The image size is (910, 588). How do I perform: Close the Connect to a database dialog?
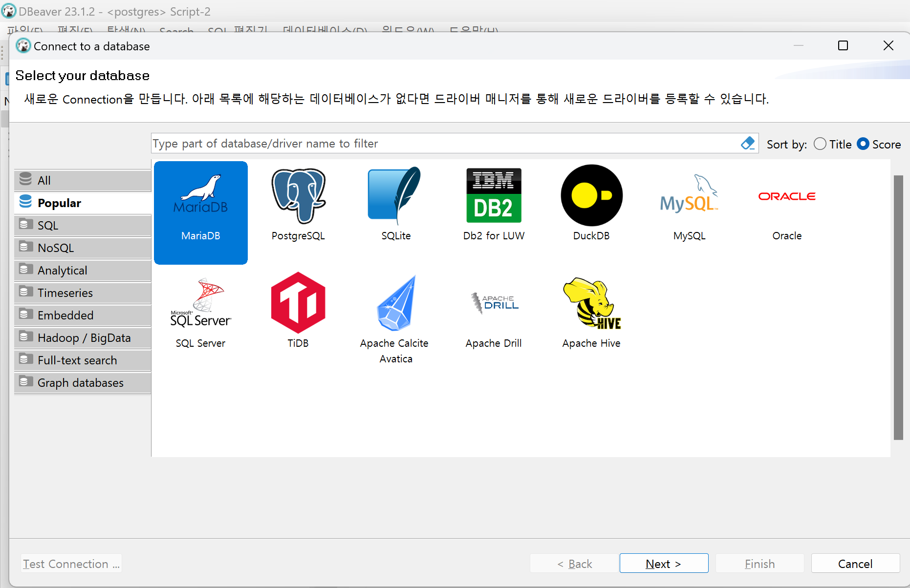pyautogui.click(x=888, y=45)
